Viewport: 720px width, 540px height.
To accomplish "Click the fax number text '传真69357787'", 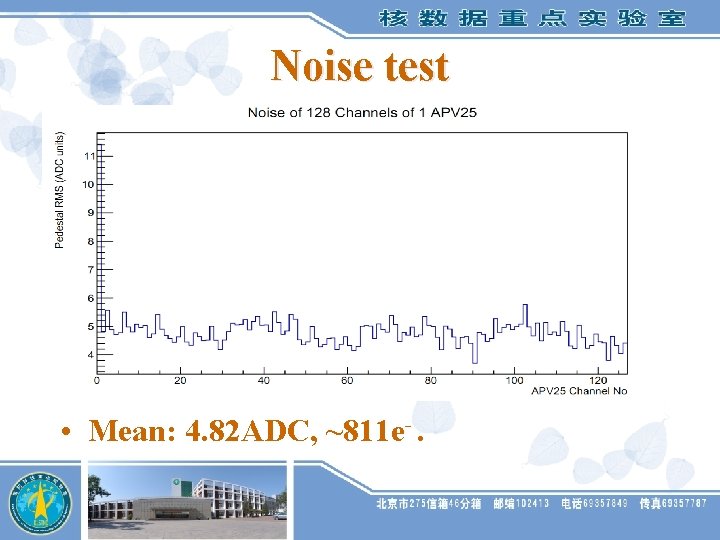I will (673, 504).
